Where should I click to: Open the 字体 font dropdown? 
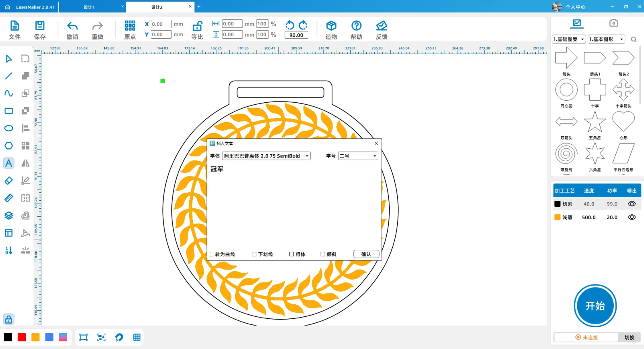[x=266, y=156]
